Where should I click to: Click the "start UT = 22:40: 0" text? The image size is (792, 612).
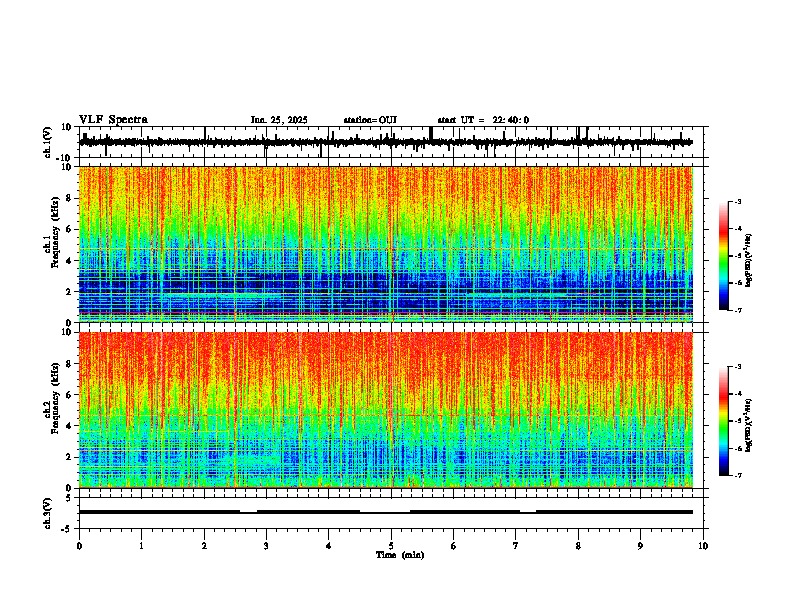tap(483, 120)
